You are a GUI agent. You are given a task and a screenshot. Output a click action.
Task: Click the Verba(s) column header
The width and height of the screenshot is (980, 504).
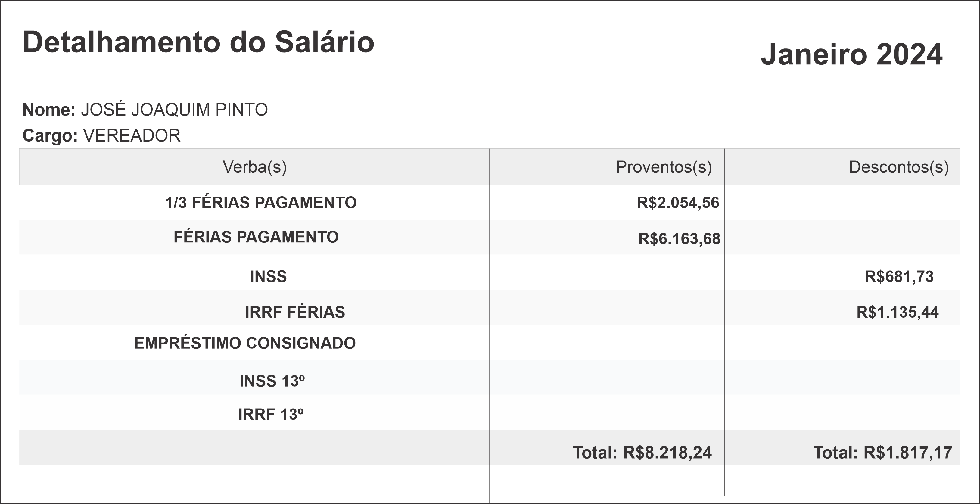click(x=254, y=166)
